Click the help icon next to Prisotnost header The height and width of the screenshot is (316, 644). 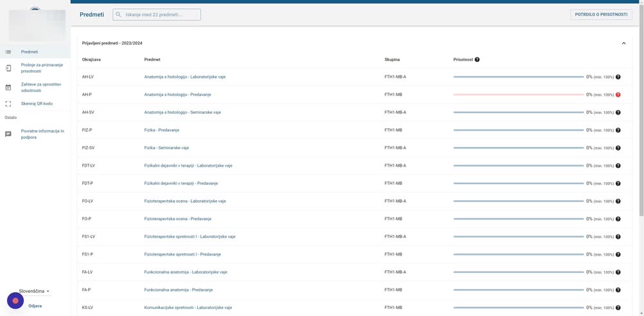(477, 59)
